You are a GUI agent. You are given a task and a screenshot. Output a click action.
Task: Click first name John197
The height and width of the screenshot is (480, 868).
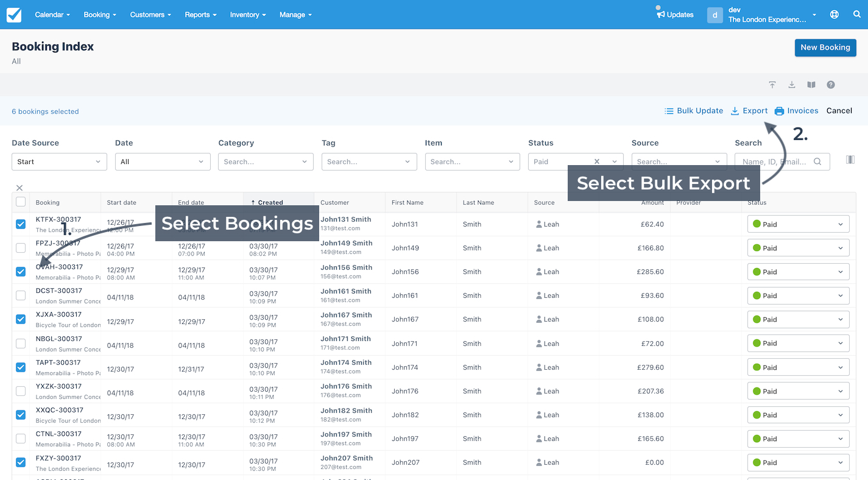pyautogui.click(x=405, y=439)
